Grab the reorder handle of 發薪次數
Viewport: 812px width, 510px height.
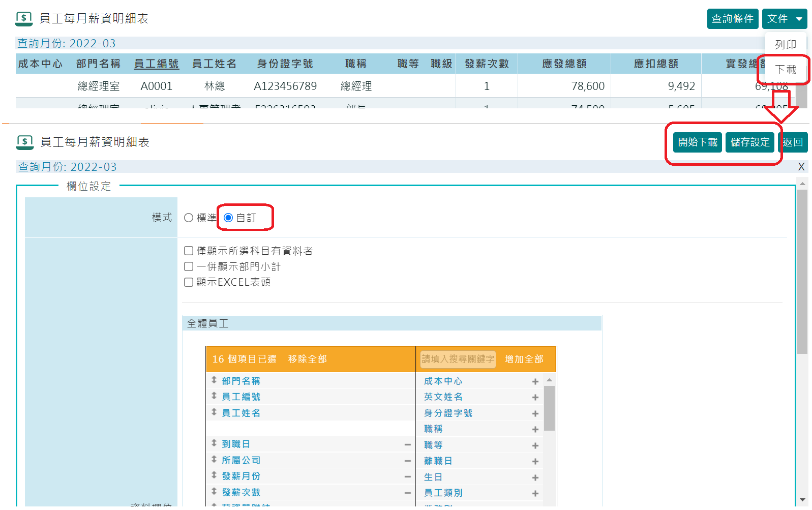[214, 491]
